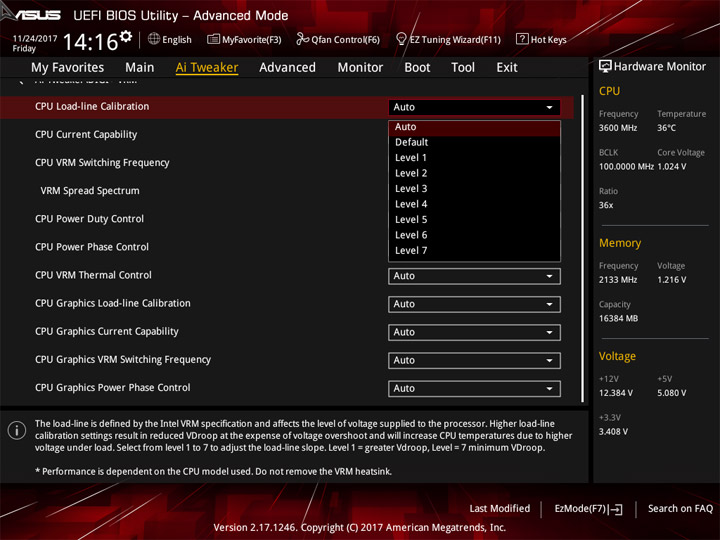
Task: Go to the Exit tab
Action: 507,68
